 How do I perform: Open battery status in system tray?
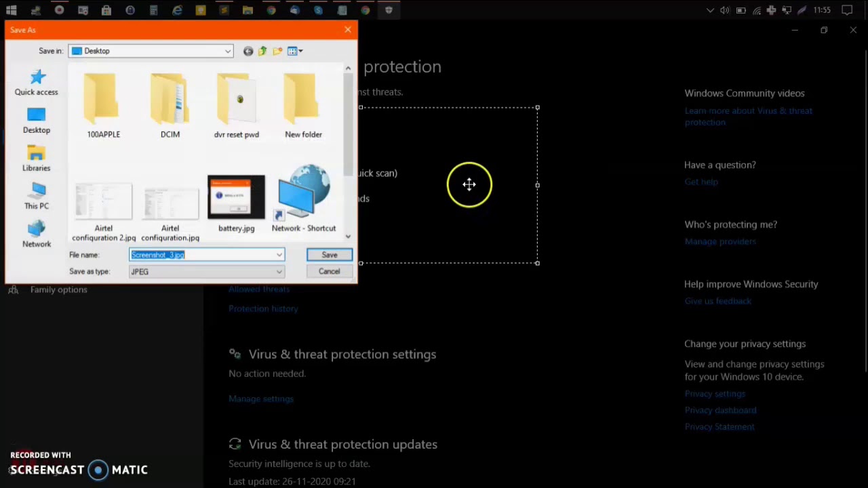[741, 10]
